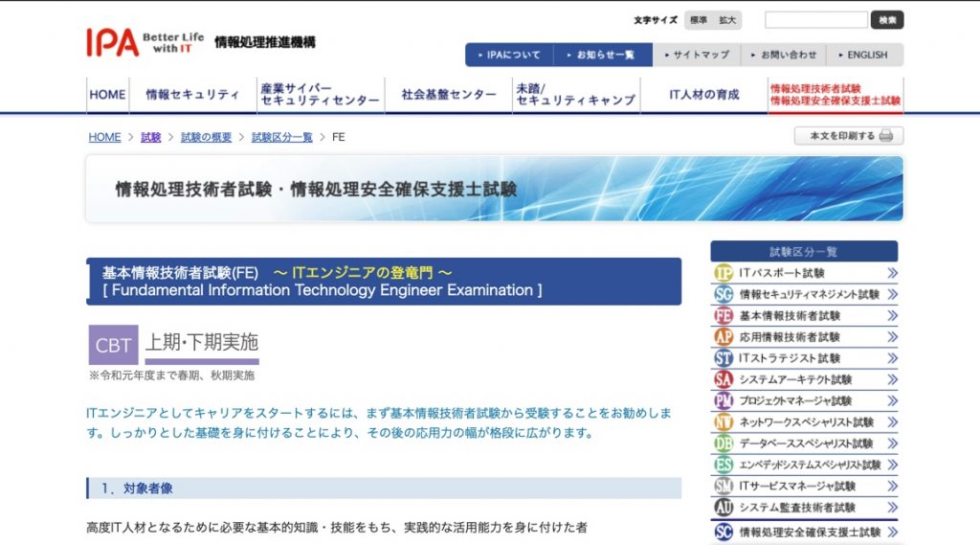Open the PM exam badge icon
The image size is (980, 545).
click(724, 400)
